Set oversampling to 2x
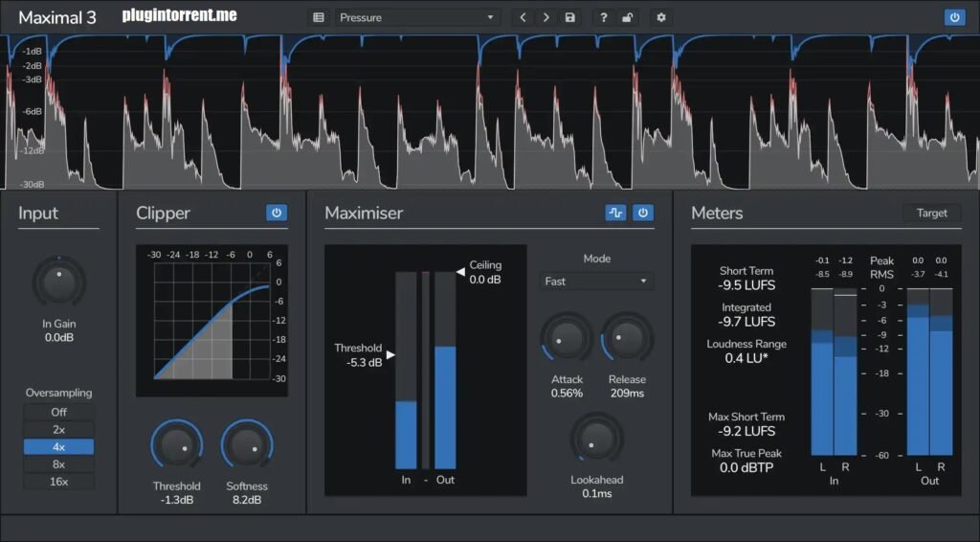Screen dimensions: 980x542 point(58,429)
